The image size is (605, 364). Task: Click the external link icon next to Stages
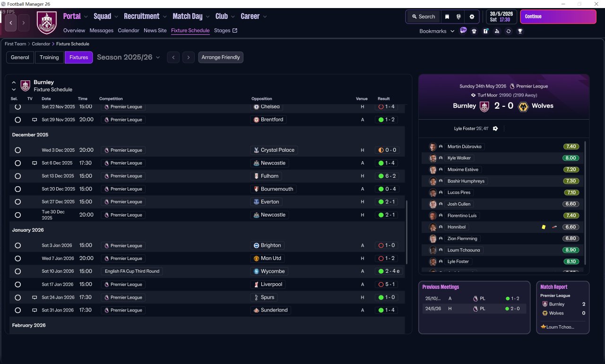pyautogui.click(x=235, y=31)
